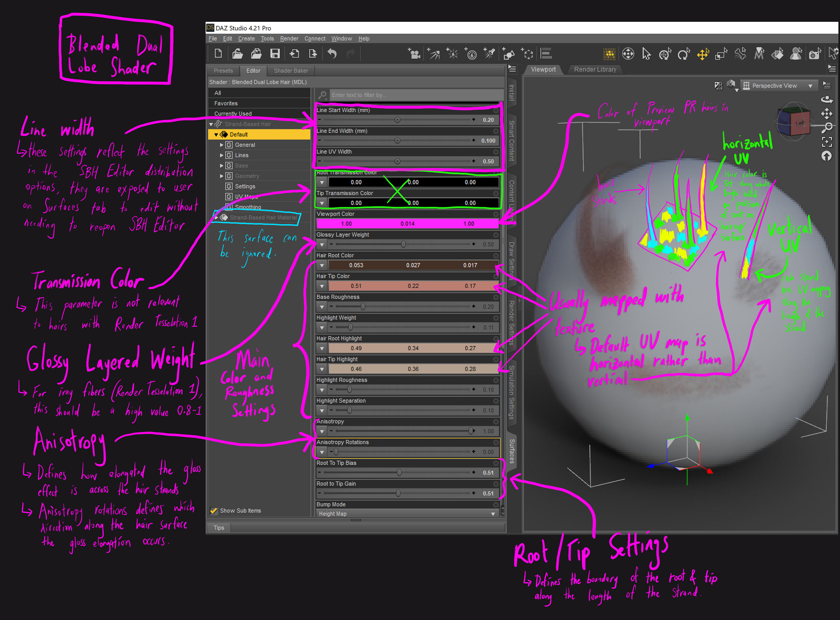Expand the Lines tree group

[221, 155]
